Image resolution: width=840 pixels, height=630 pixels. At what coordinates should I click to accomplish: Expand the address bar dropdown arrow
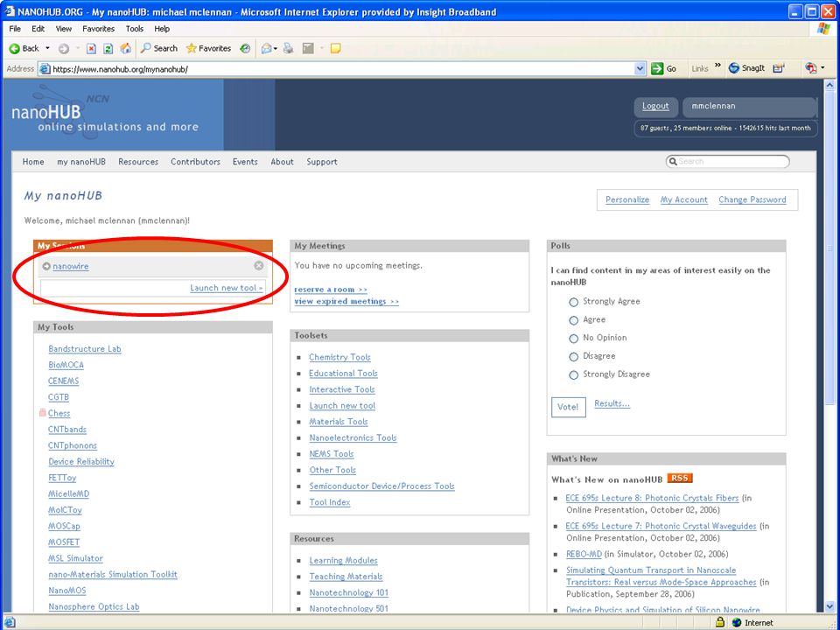pyautogui.click(x=640, y=68)
